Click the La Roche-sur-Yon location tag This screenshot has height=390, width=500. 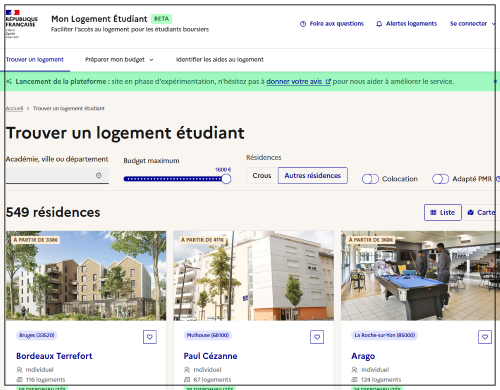click(384, 335)
